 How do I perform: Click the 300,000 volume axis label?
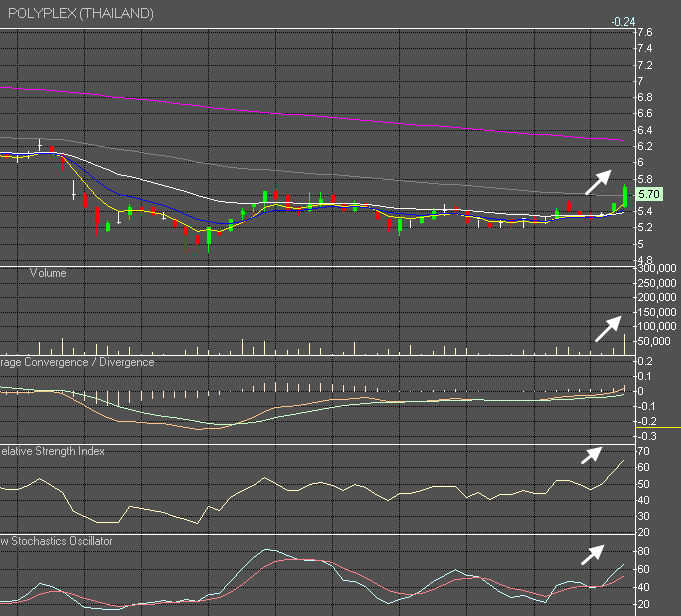[x=657, y=269]
